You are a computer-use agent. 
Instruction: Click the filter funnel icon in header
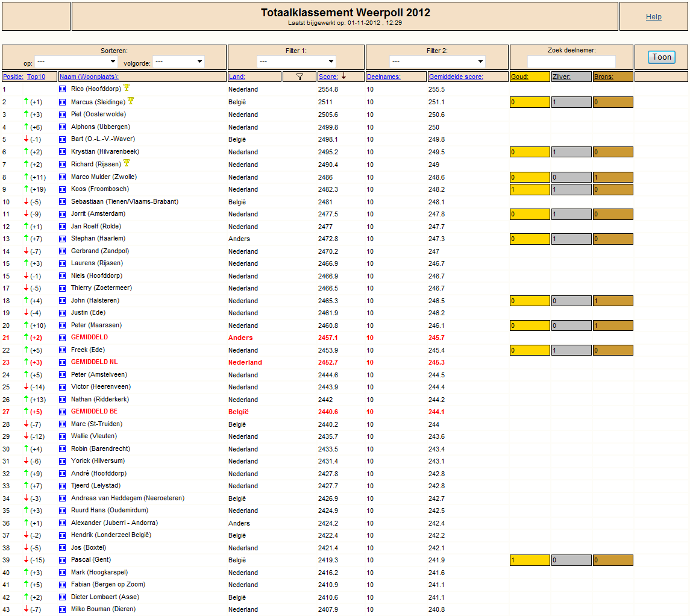(x=300, y=77)
